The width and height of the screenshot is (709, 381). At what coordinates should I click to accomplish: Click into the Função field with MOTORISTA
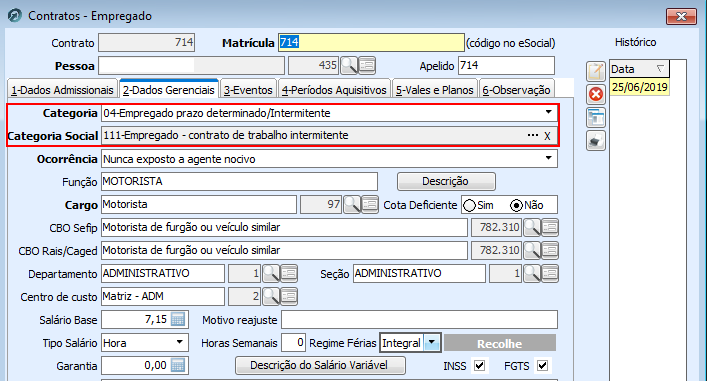click(239, 182)
